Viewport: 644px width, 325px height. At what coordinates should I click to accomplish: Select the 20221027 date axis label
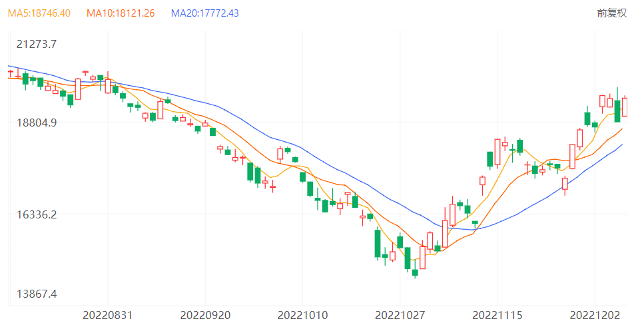coord(400,316)
